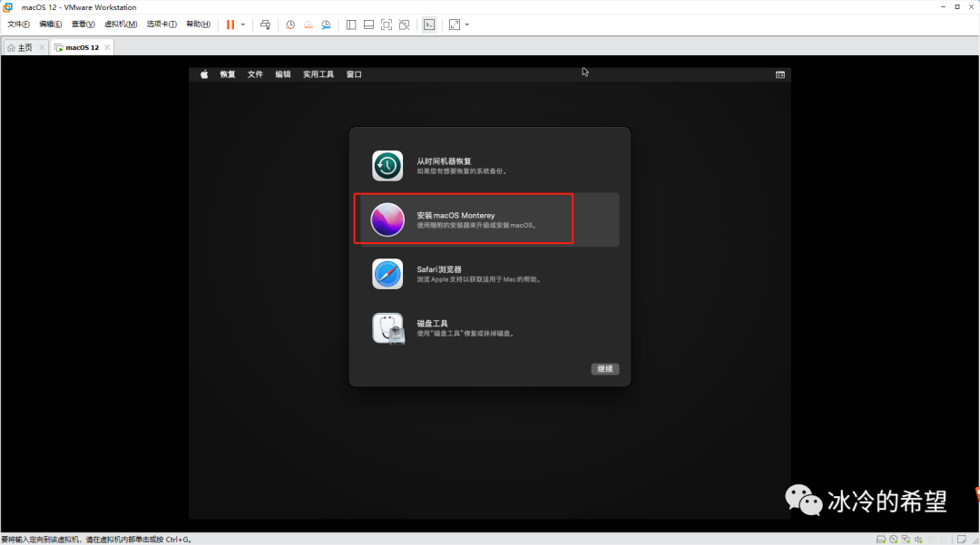980x545 pixels.
Task: Select the macOS Monterey installer icon
Action: click(387, 219)
